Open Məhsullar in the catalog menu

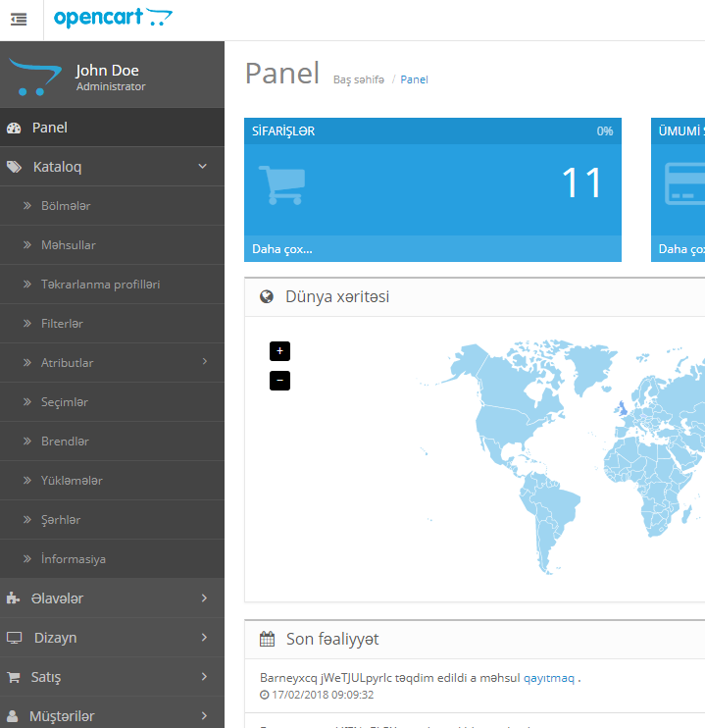point(113,245)
